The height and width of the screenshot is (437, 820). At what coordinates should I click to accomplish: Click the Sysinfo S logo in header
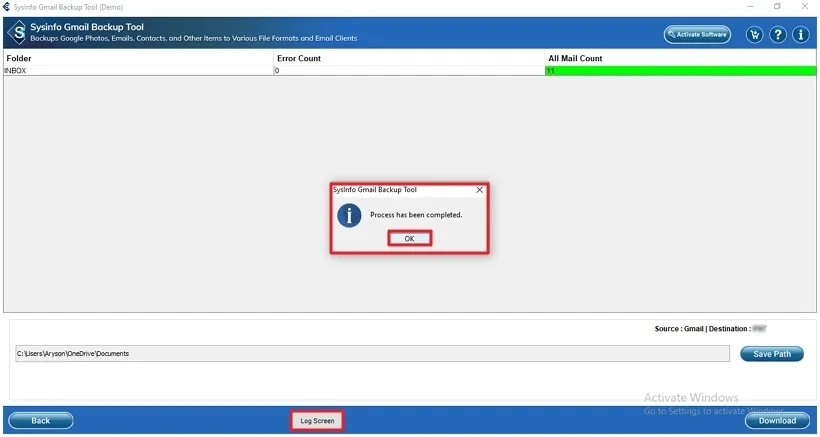coord(17,33)
